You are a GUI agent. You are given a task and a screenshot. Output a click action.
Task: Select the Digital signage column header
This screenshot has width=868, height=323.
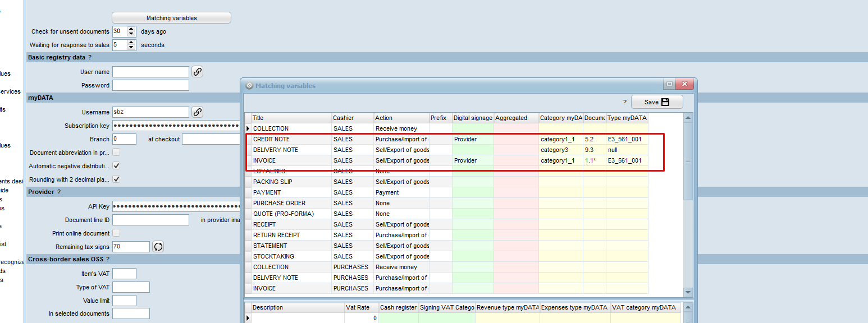pyautogui.click(x=473, y=118)
